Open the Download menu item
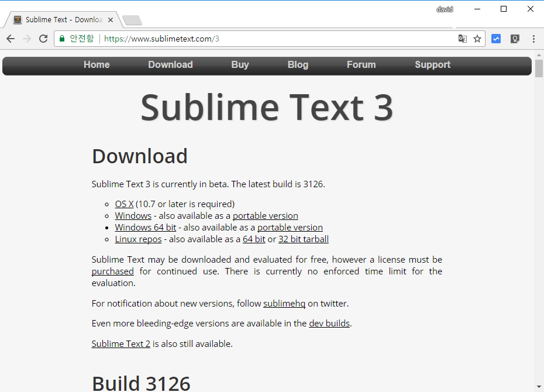 click(170, 64)
